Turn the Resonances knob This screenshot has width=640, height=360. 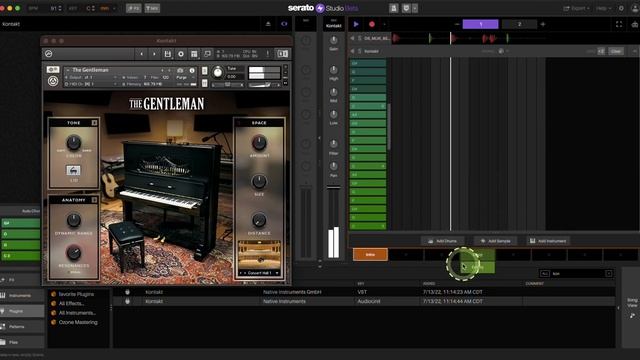74,252
